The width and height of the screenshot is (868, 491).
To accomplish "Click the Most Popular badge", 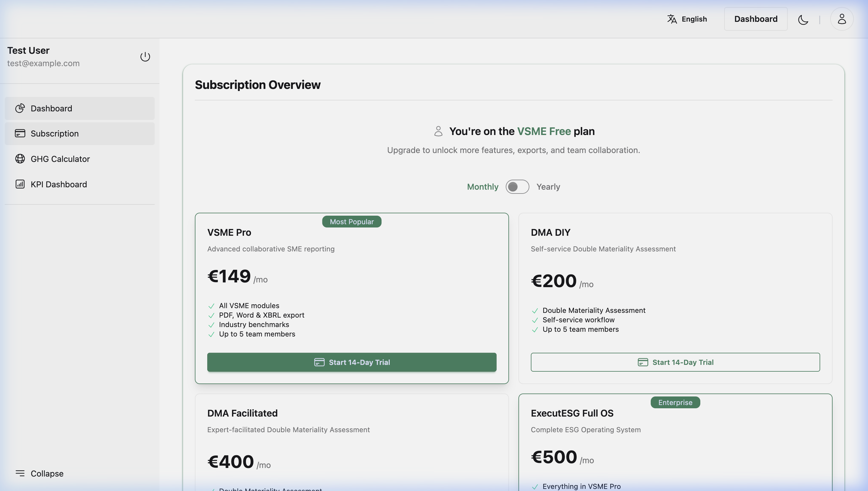I will tap(351, 222).
